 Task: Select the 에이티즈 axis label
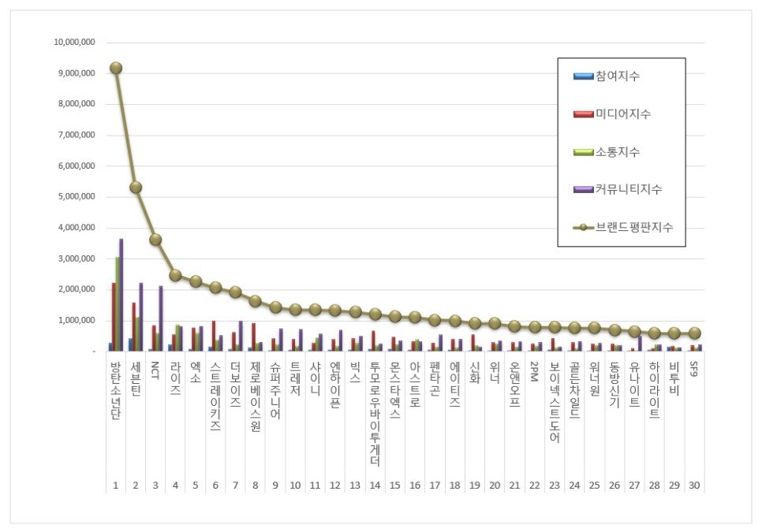[454, 385]
